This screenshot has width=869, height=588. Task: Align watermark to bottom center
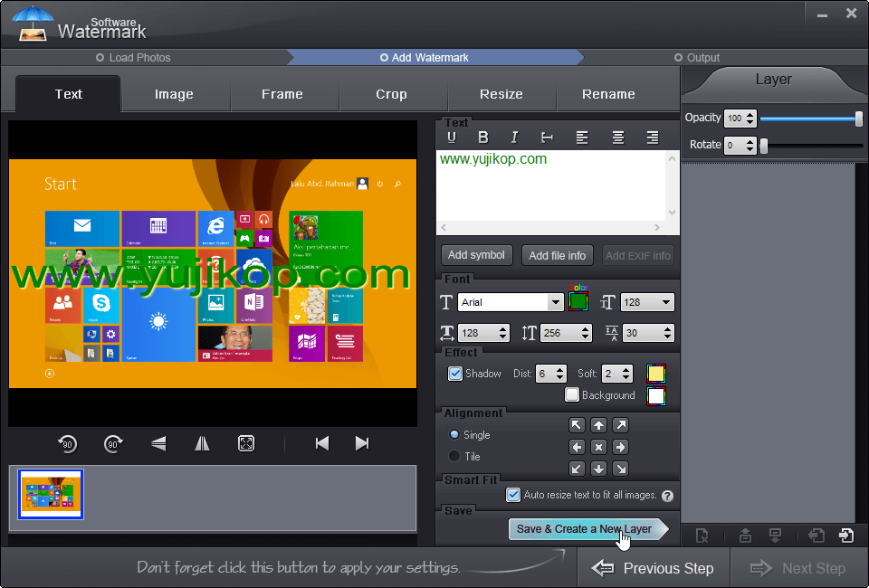(598, 469)
